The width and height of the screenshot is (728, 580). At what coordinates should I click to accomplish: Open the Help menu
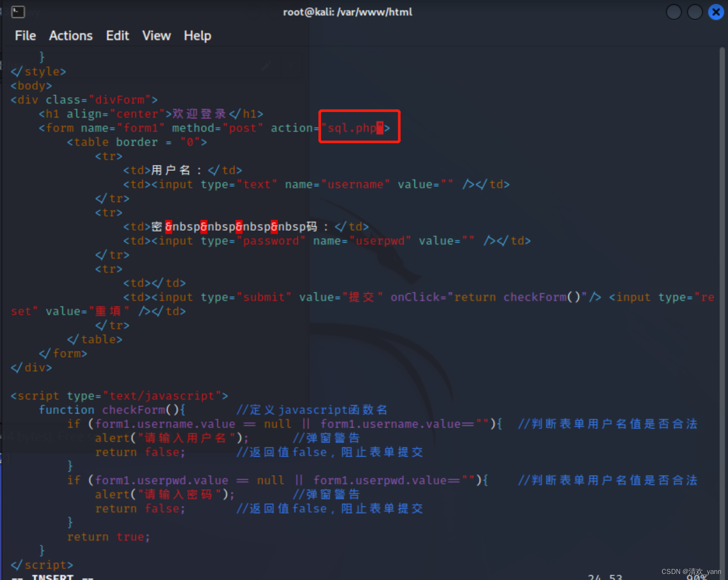point(197,36)
